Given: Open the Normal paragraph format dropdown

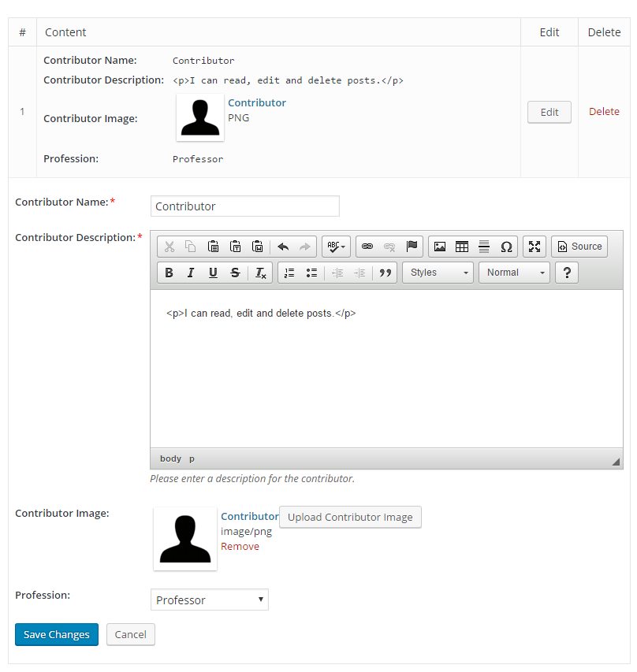Looking at the screenshot, I should 514,273.
